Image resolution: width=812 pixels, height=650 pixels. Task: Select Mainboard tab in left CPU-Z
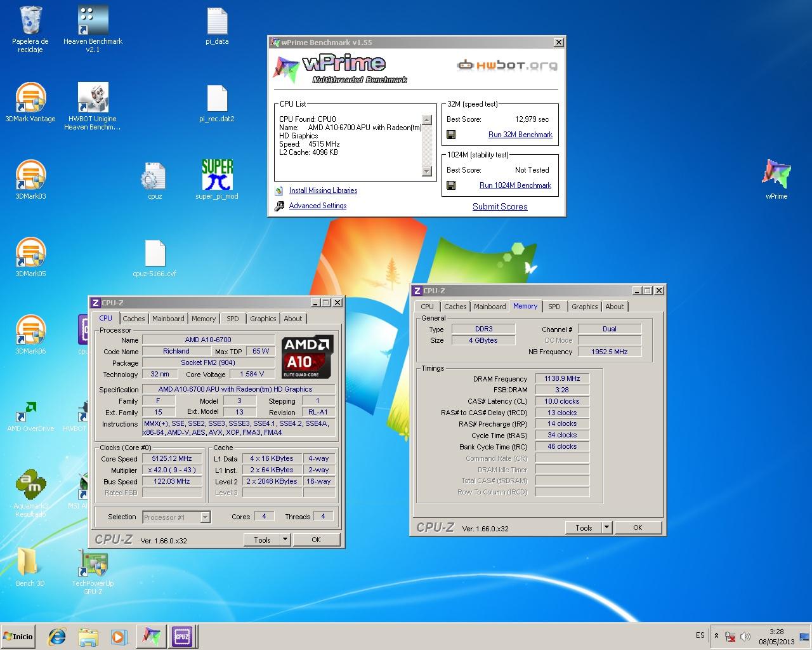(168, 319)
